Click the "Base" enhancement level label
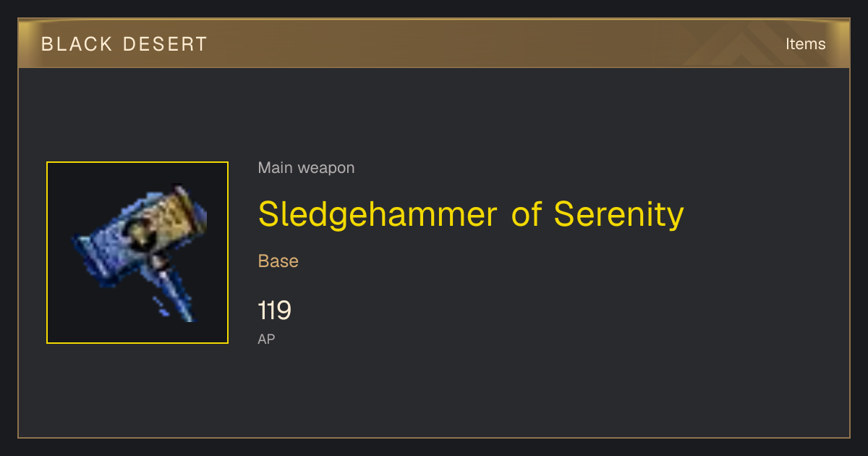The image size is (868, 456). (x=278, y=261)
